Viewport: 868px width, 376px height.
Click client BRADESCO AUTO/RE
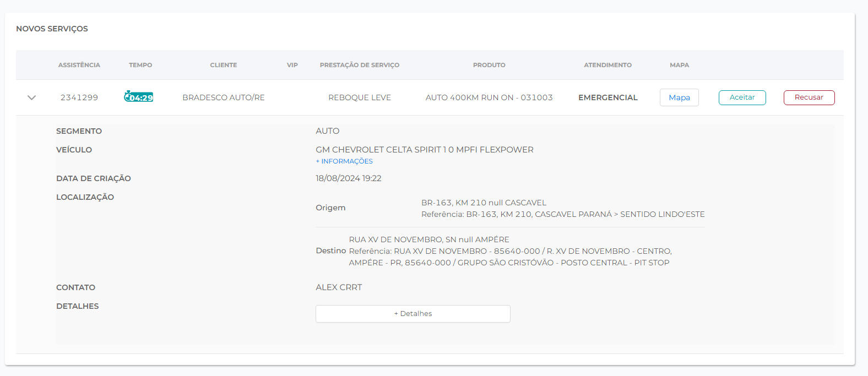[x=224, y=97]
